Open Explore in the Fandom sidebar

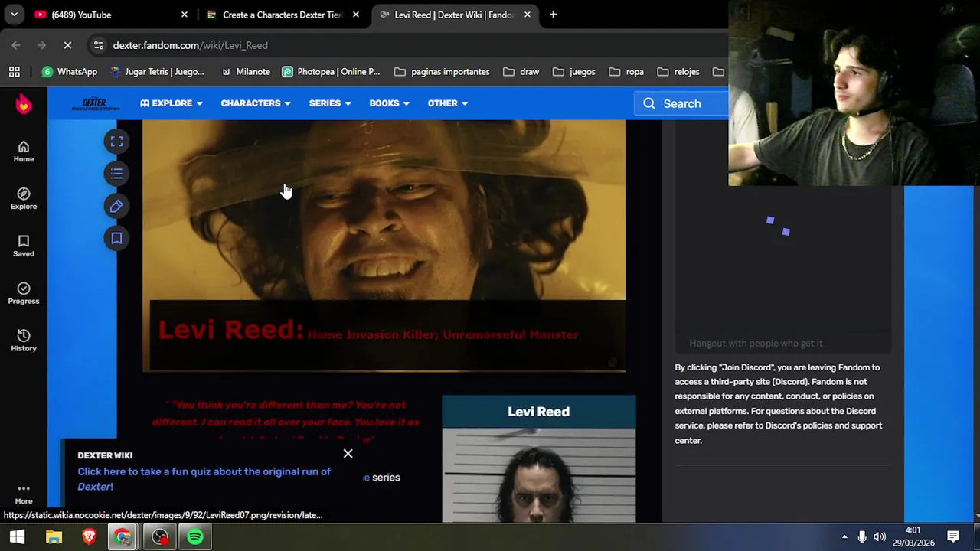[x=24, y=199]
